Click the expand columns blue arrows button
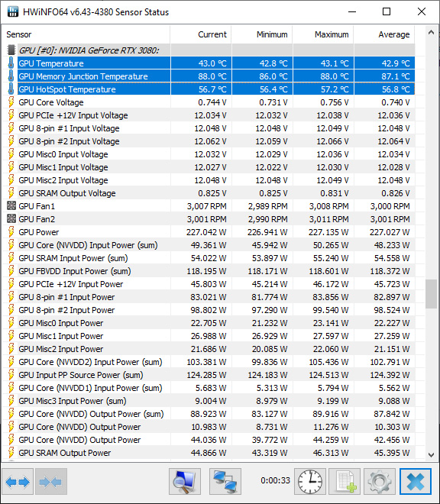440x504 pixels. [x=18, y=481]
